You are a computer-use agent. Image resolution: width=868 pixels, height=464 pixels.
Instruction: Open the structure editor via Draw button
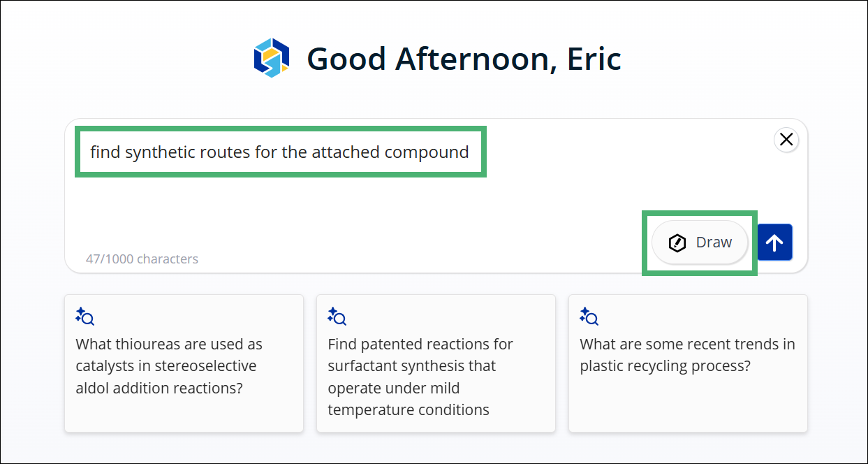[x=700, y=242]
